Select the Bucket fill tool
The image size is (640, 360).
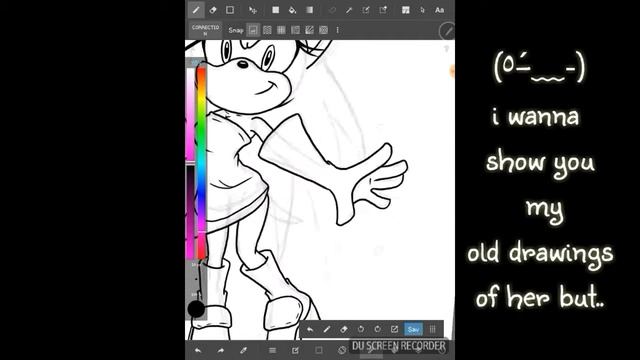coord(292,10)
